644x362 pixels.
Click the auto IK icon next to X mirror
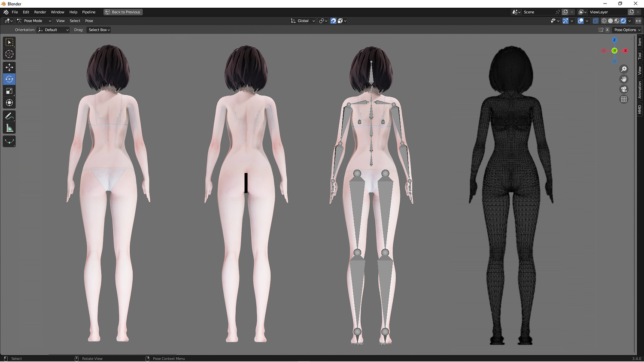point(601,30)
